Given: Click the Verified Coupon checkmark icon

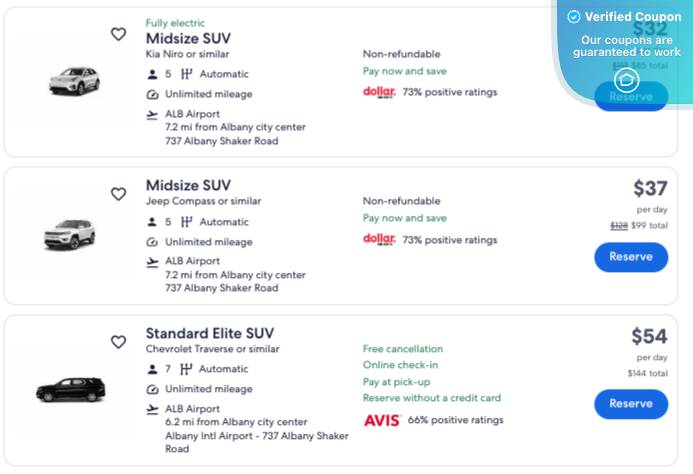Looking at the screenshot, I should pos(574,17).
